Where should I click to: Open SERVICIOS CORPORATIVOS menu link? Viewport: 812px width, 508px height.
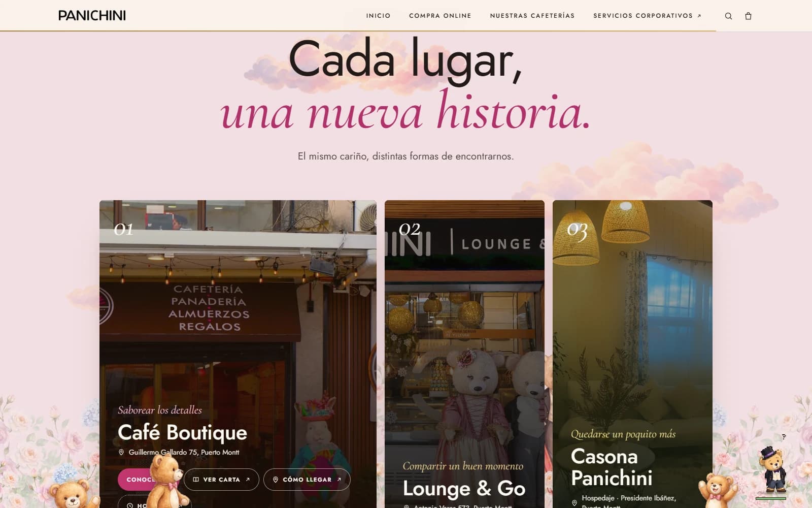tap(647, 16)
